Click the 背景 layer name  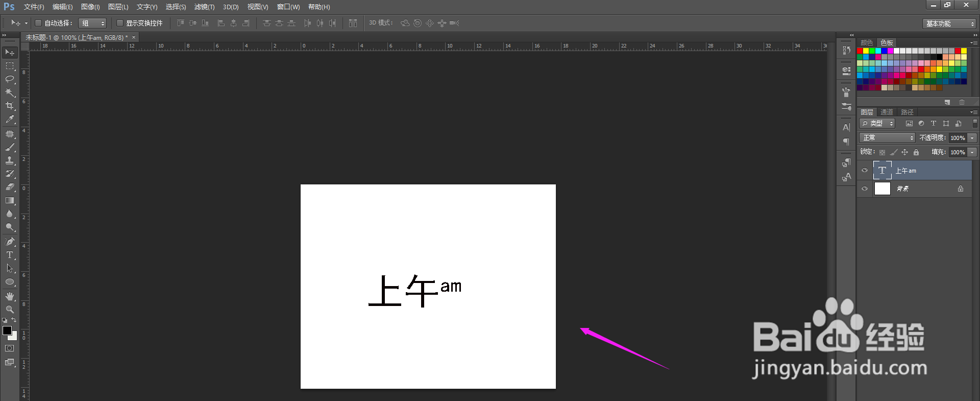tap(902, 188)
